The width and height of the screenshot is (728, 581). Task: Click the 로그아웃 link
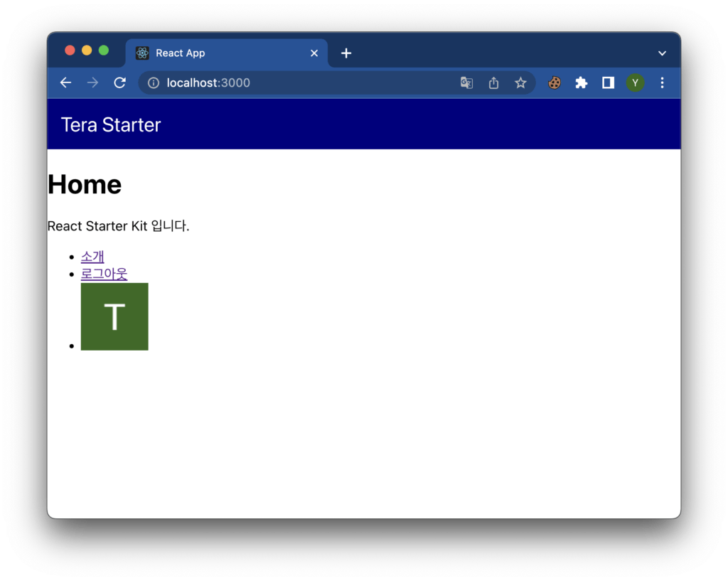point(104,274)
